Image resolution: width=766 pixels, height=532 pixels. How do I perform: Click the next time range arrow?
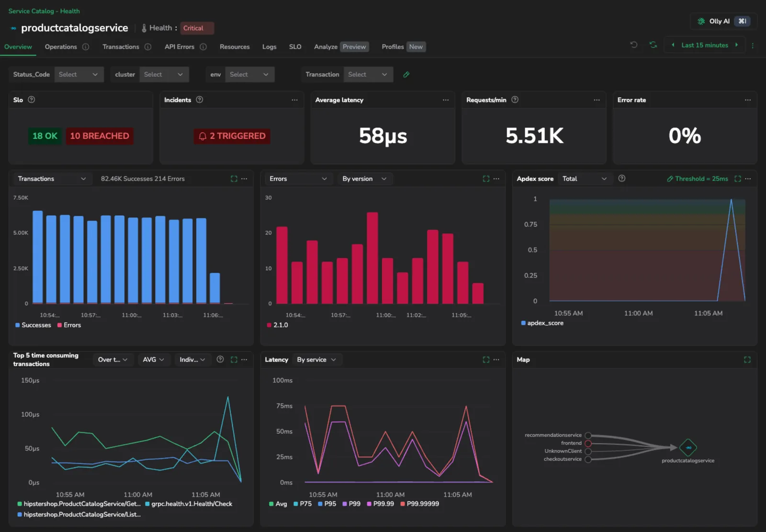pyautogui.click(x=736, y=45)
